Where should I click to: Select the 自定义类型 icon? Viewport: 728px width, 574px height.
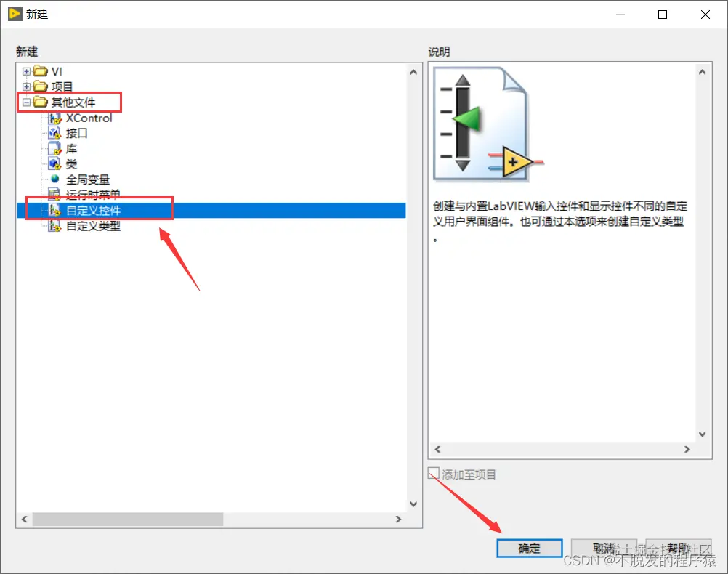pos(54,226)
